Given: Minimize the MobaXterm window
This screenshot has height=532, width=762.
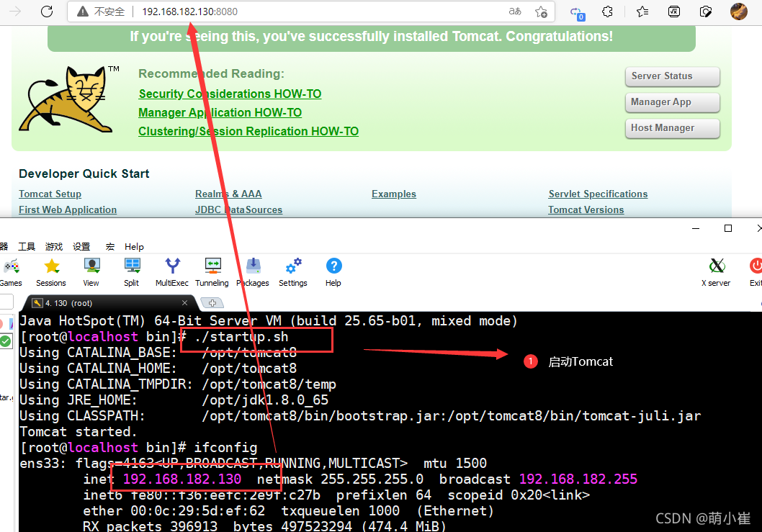Looking at the screenshot, I should 696,228.
